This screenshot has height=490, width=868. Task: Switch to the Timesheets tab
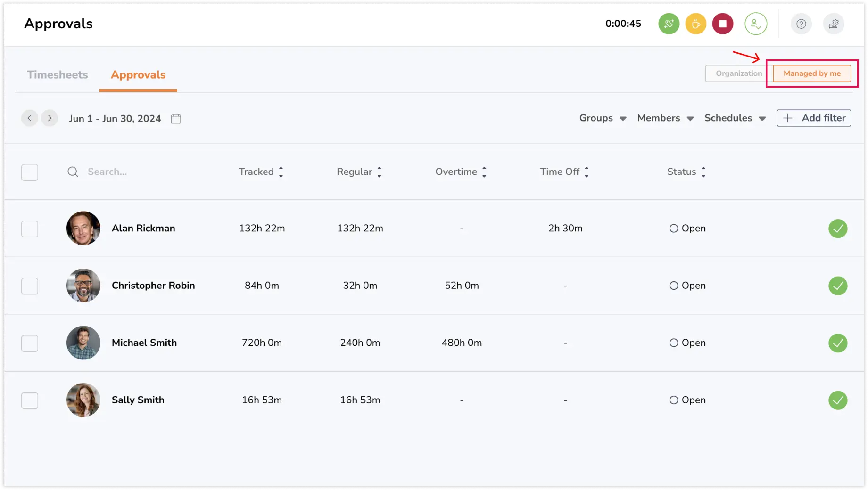(58, 75)
